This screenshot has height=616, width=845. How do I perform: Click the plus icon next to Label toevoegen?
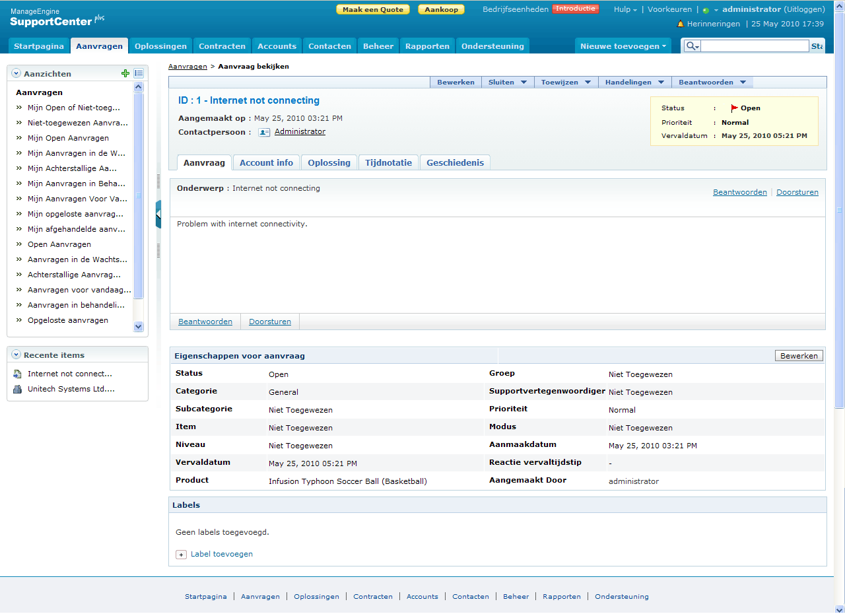click(x=181, y=555)
